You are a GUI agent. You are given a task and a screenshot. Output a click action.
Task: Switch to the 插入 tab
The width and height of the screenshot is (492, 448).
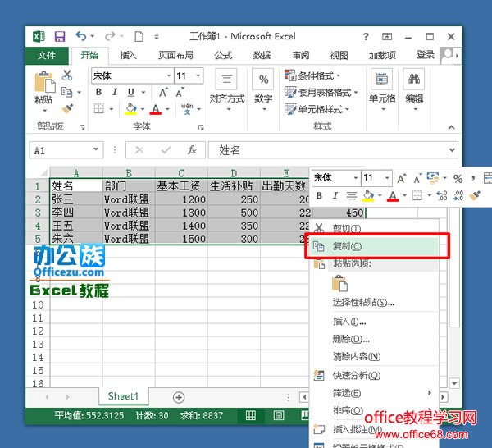click(x=129, y=56)
